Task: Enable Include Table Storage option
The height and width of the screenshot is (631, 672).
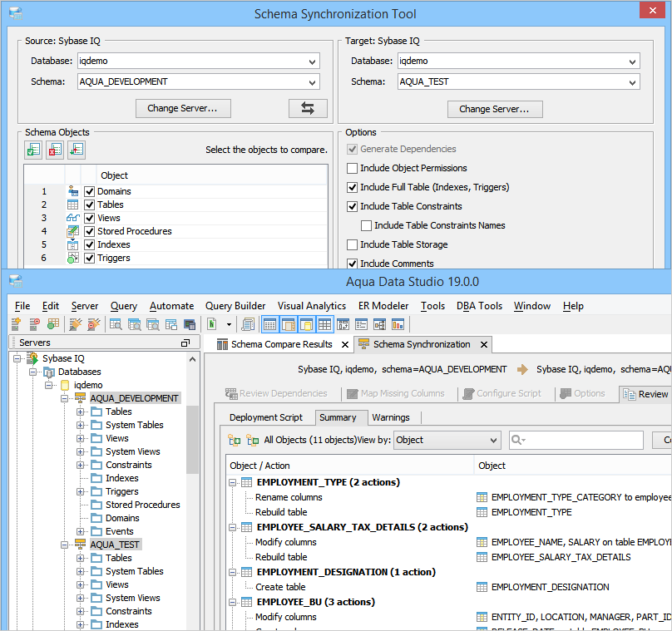Action: point(353,244)
